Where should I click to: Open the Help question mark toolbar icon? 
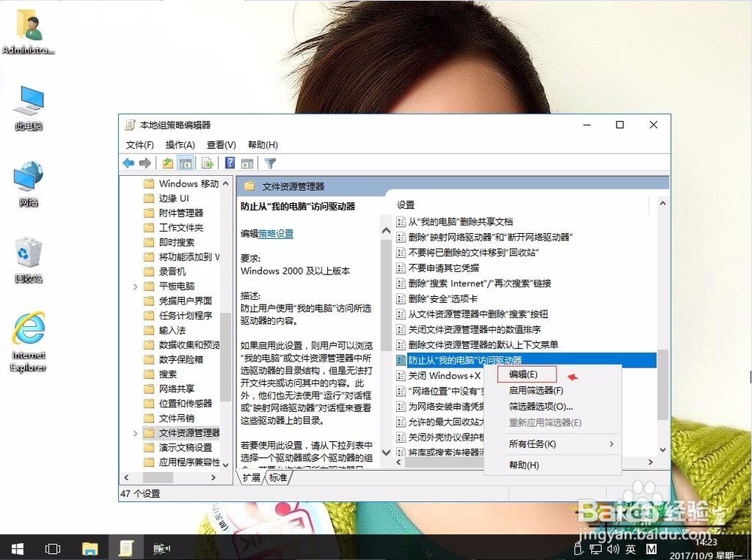[x=229, y=163]
